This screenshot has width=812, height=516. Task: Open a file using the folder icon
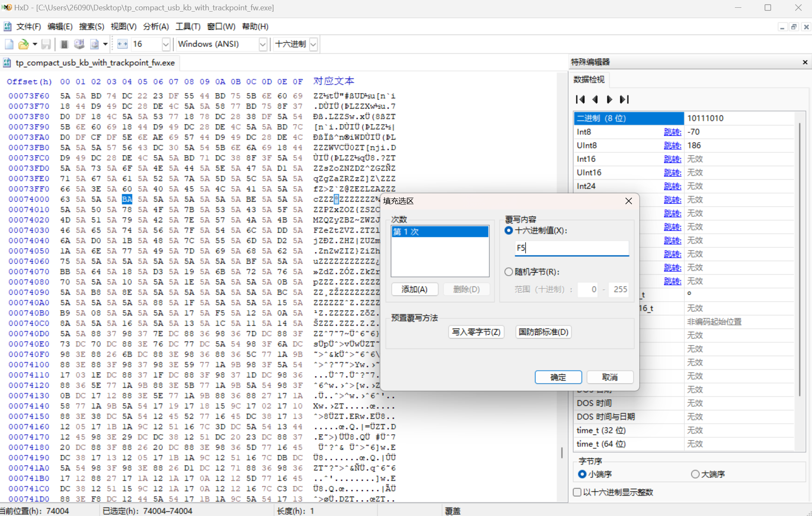click(x=23, y=44)
